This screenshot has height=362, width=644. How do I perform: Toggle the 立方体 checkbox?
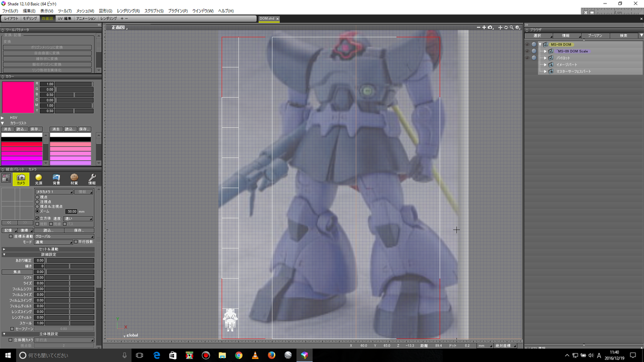click(37, 218)
